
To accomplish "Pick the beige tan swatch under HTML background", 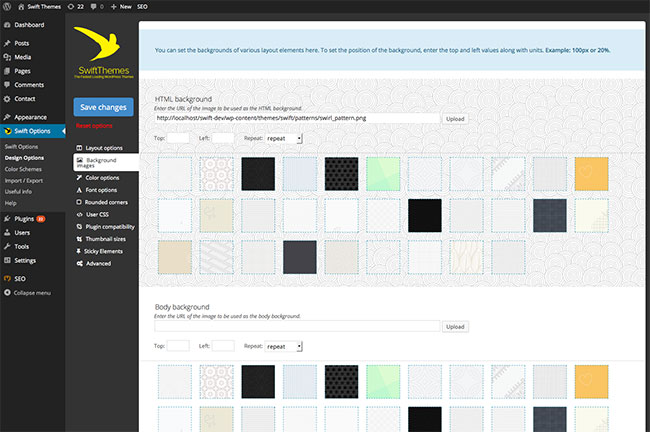I will coord(175,257).
